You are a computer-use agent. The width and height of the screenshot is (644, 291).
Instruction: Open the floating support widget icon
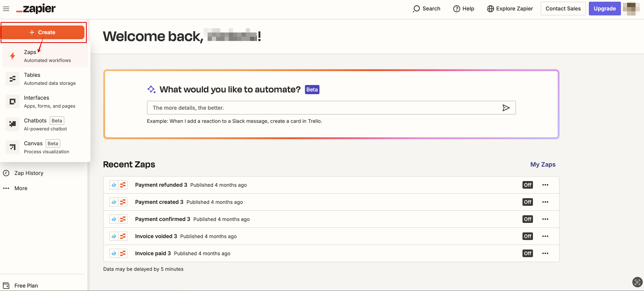coord(637,283)
